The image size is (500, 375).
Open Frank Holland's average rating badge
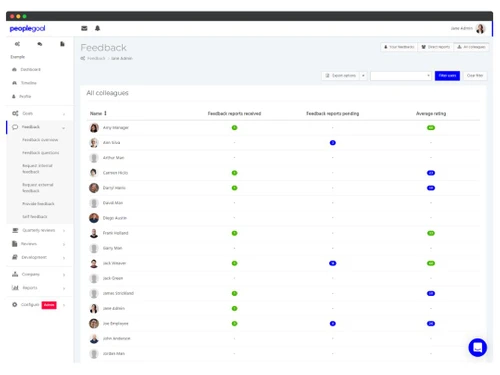tap(431, 233)
